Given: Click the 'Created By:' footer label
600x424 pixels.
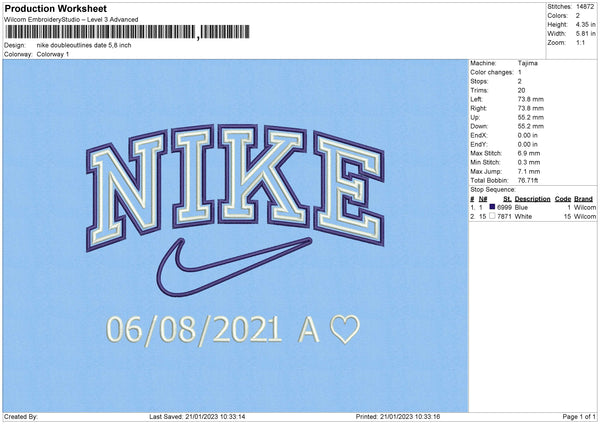Looking at the screenshot, I should tap(21, 417).
